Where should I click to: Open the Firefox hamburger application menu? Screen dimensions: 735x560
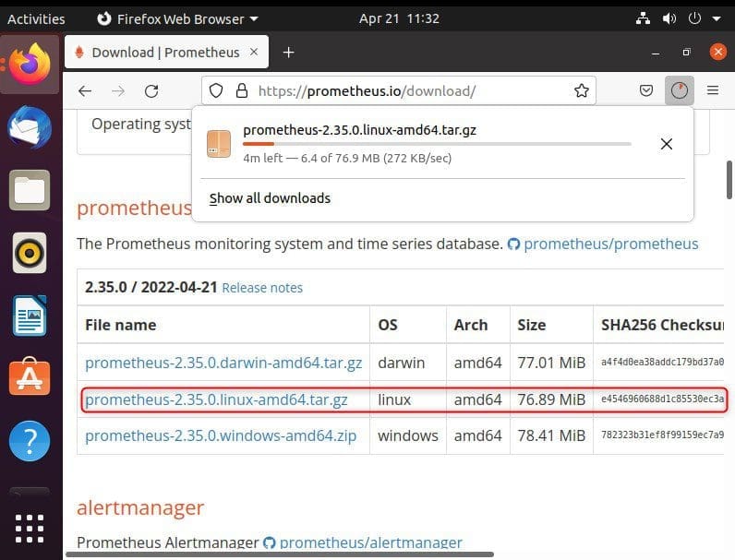click(x=713, y=90)
